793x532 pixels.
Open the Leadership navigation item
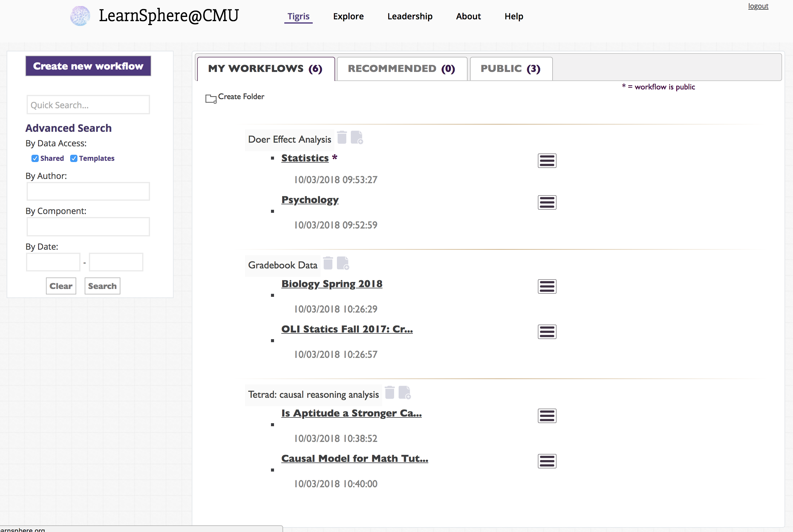click(410, 16)
